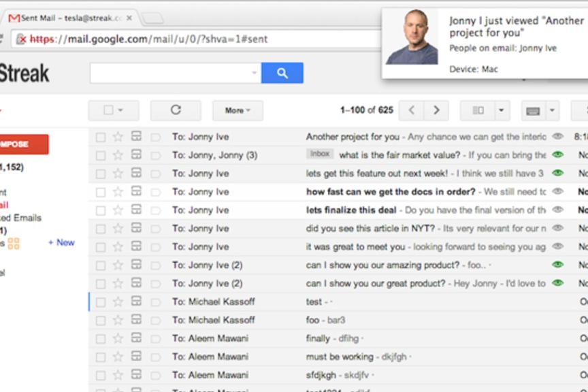Click the split pane mode icon
The height and width of the screenshot is (392, 588).
tap(478, 110)
